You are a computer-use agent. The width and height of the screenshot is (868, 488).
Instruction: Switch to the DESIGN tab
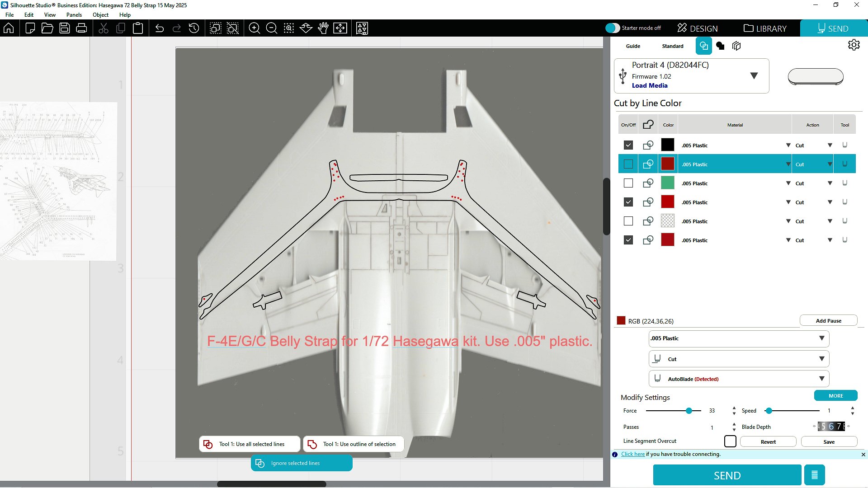[697, 28]
